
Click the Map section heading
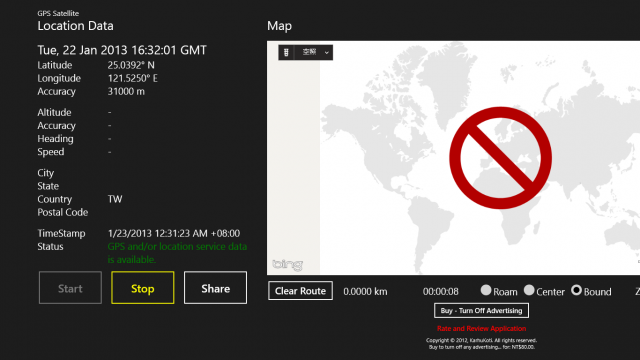click(280, 26)
